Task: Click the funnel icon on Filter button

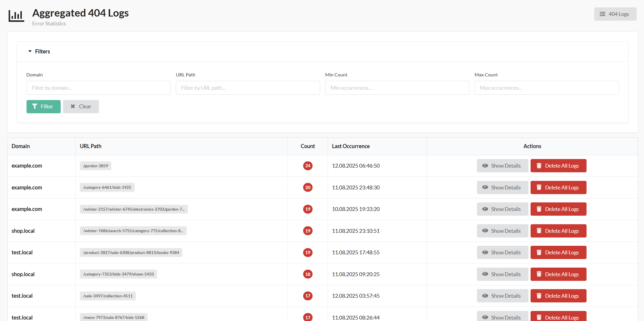Action: click(x=35, y=107)
